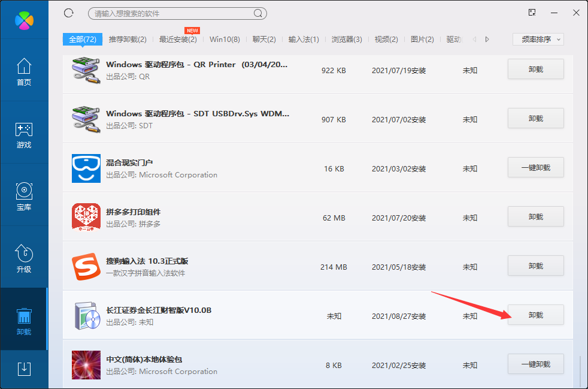Click the QR Printer driver package icon
Viewport: 588px width, 389px height.
[x=86, y=70]
